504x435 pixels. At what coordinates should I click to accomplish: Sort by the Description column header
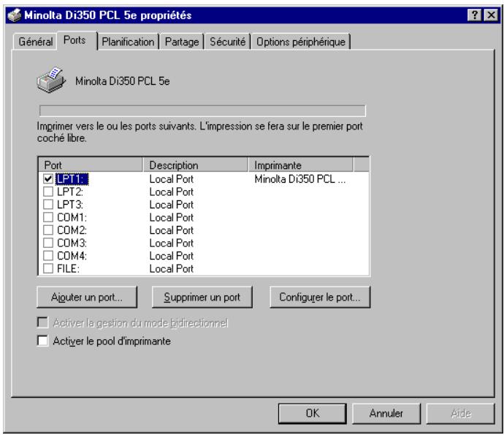point(196,165)
